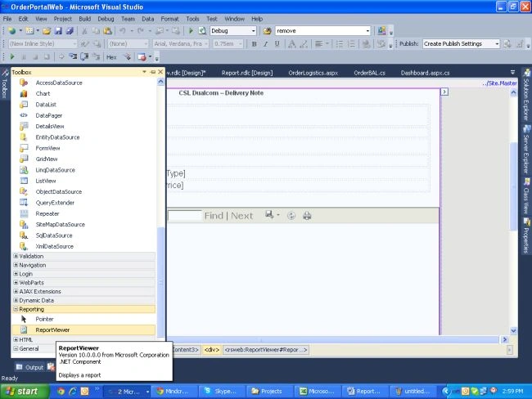The width and height of the screenshot is (532, 399).
Task: Switch to Dashboard.aspx.cs tab
Action: click(x=425, y=73)
